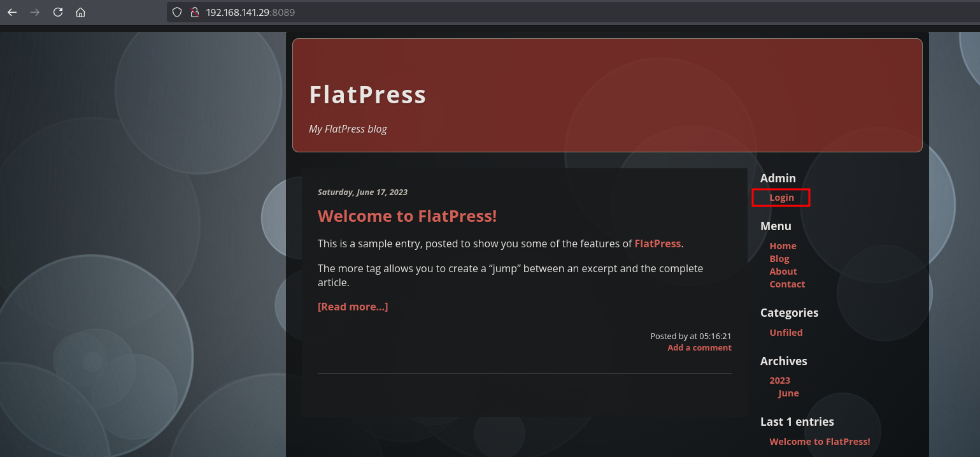This screenshot has height=457, width=980.
Task: Go to browser home icon
Action: click(x=80, y=12)
